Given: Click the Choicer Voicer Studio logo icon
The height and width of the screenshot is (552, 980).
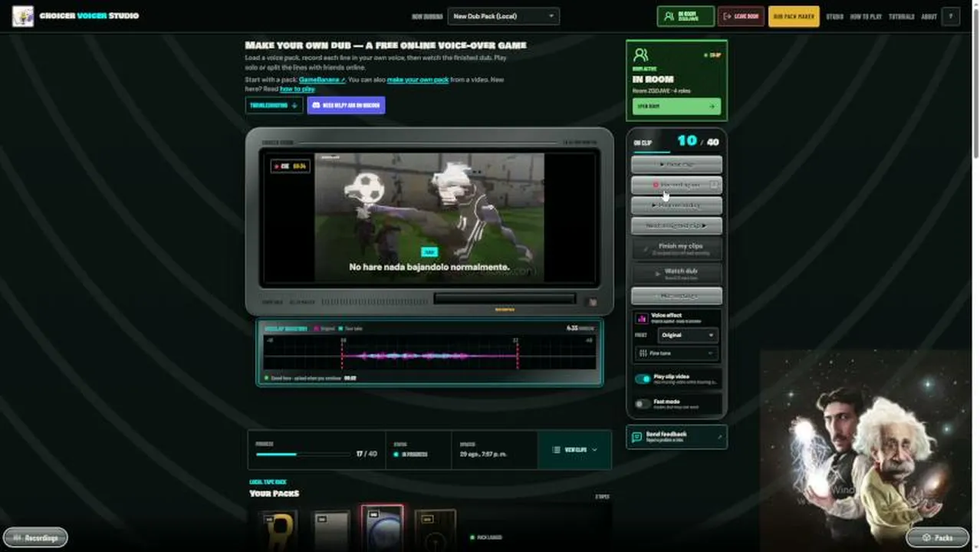Looking at the screenshot, I should coord(23,16).
